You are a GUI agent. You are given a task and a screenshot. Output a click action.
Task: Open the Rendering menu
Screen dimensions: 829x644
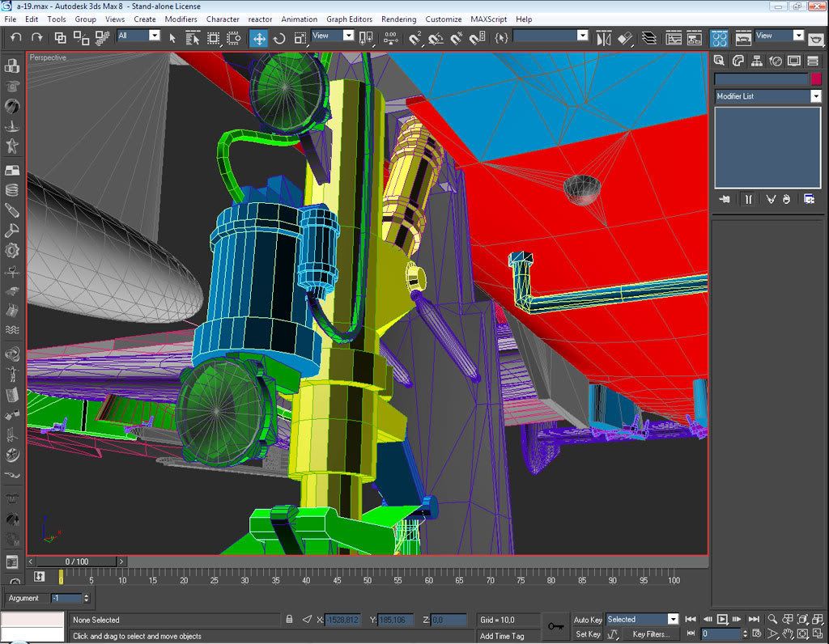coord(398,19)
